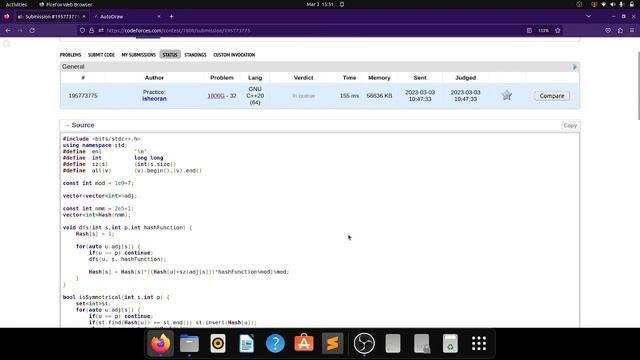This screenshot has height=360, width=640.
Task: Collapse the Source section arrow
Action: tap(67, 125)
